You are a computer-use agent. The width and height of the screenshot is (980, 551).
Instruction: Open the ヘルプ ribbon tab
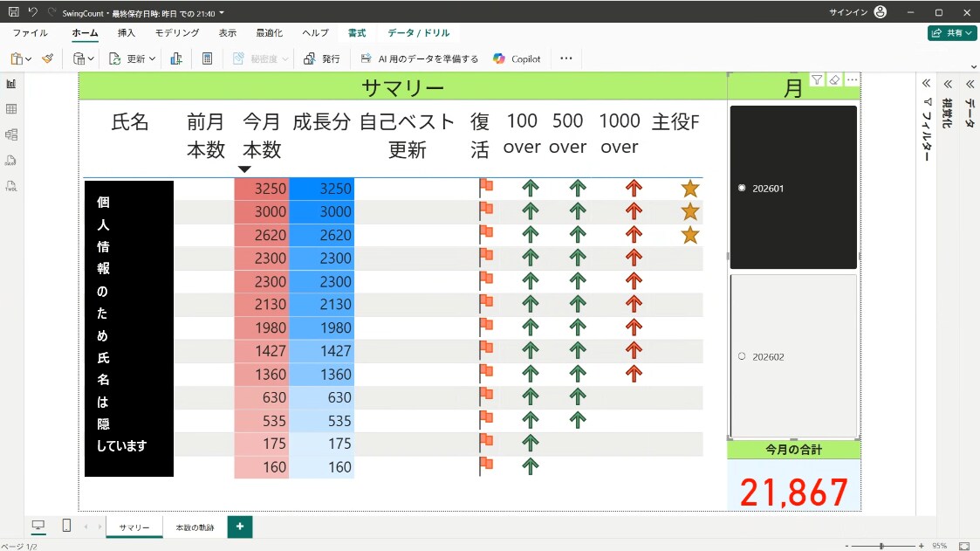coord(315,33)
